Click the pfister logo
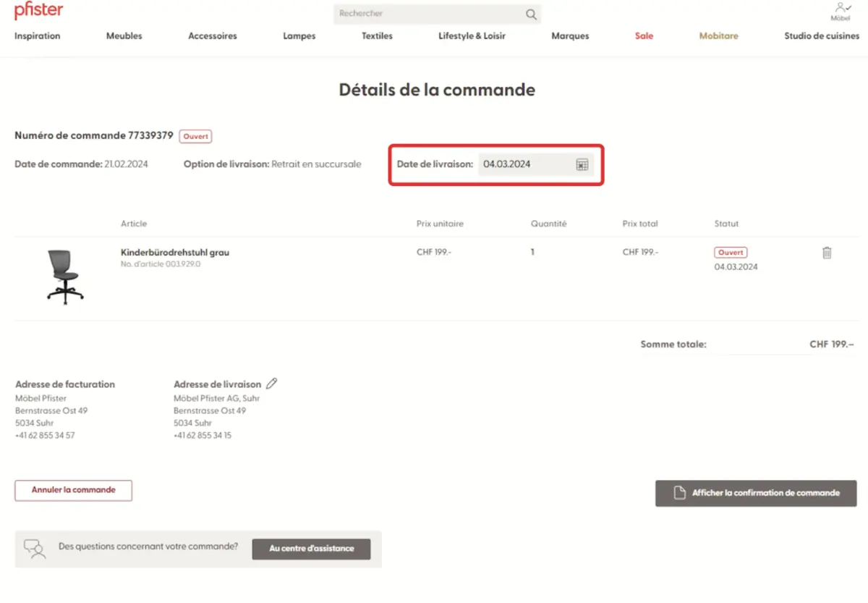868x603 pixels. pyautogui.click(x=38, y=12)
